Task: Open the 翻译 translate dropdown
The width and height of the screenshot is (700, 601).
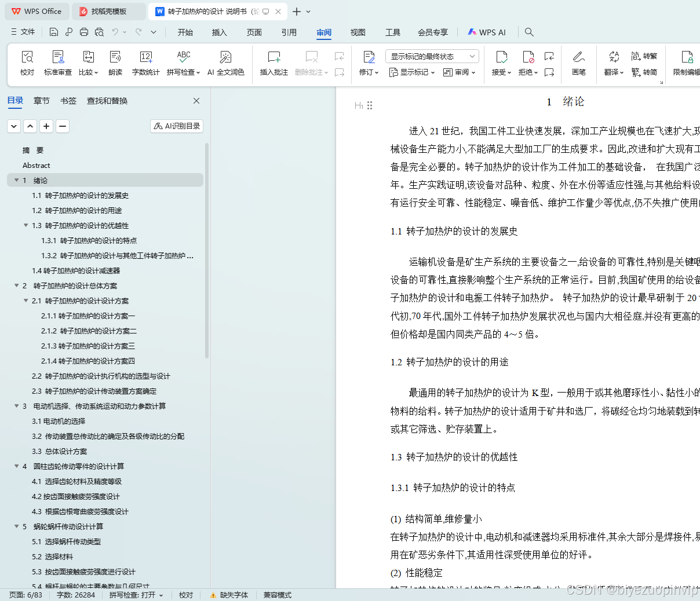Action: coord(614,72)
